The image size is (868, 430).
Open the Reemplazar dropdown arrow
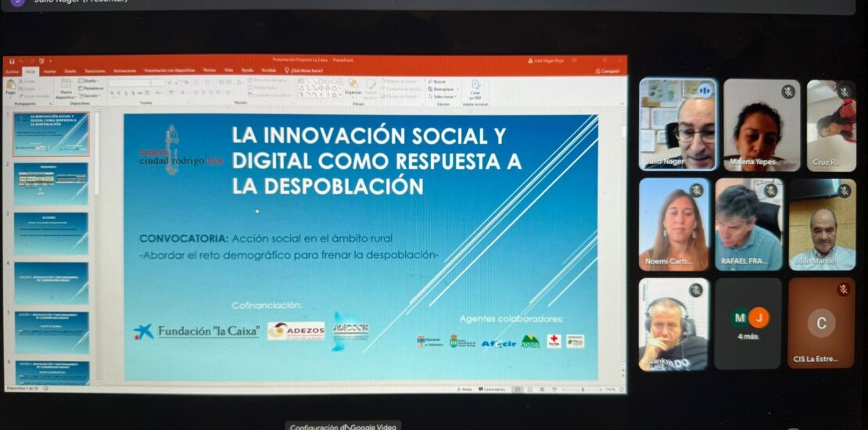coord(457,88)
